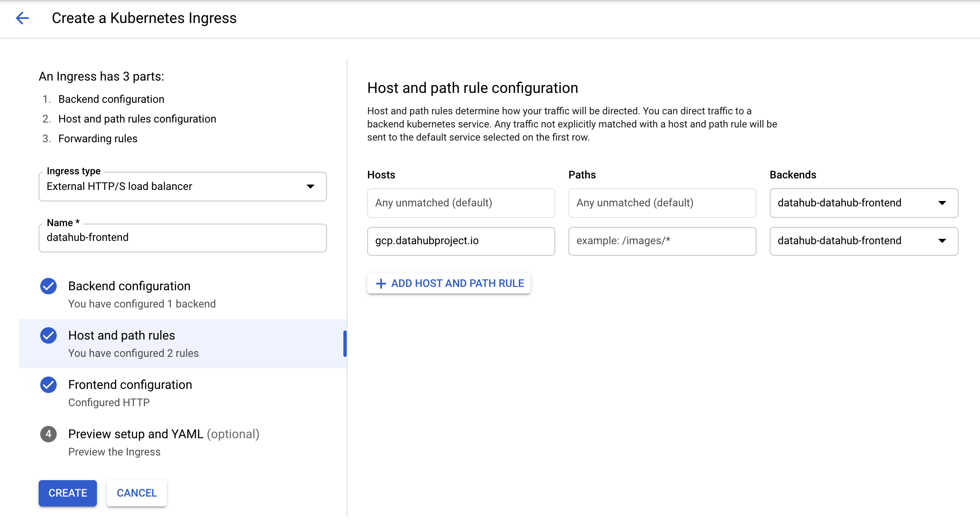Expand second row Backends dropdown arrow
The image size is (980, 527).
click(x=942, y=241)
